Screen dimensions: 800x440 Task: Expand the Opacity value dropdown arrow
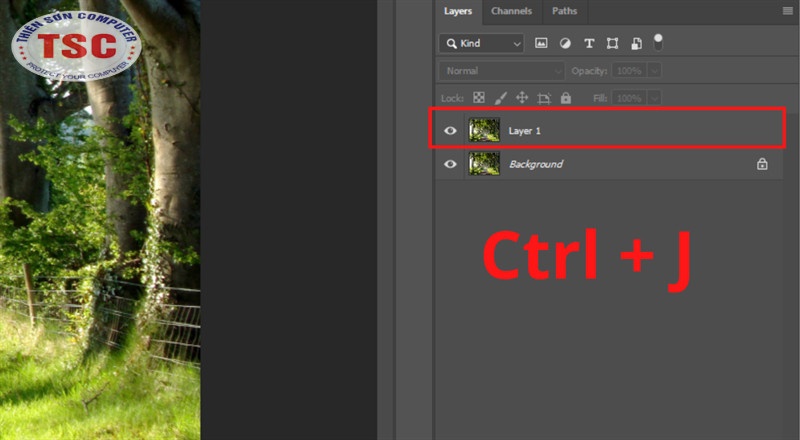tap(654, 71)
